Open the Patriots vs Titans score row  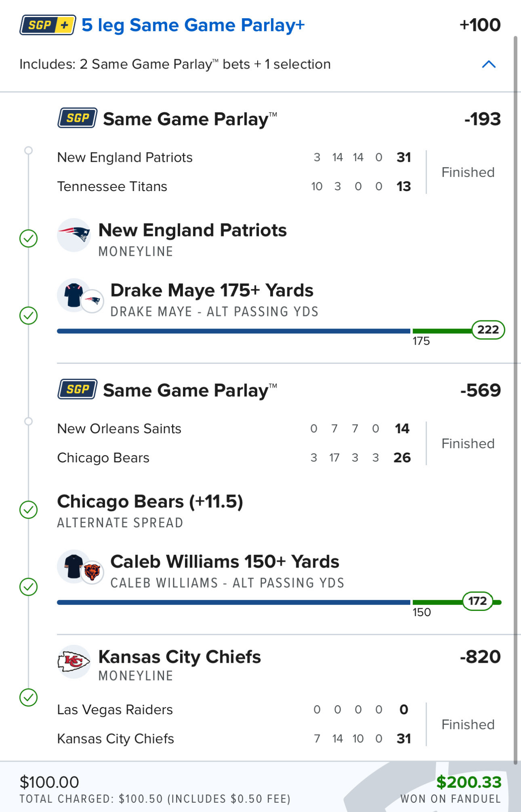click(234, 172)
